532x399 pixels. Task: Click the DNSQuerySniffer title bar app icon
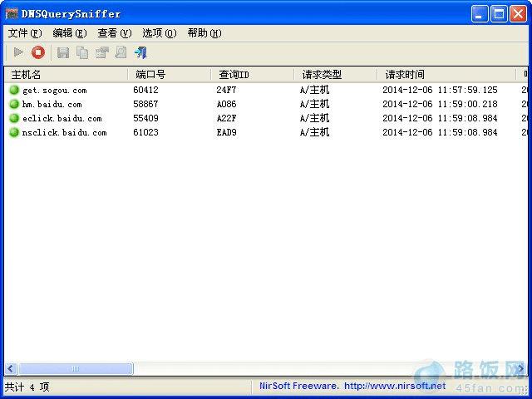click(12, 14)
